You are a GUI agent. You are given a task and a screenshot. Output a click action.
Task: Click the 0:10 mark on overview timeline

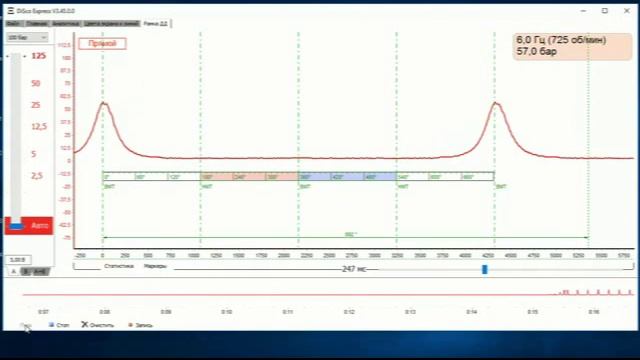(x=227, y=312)
